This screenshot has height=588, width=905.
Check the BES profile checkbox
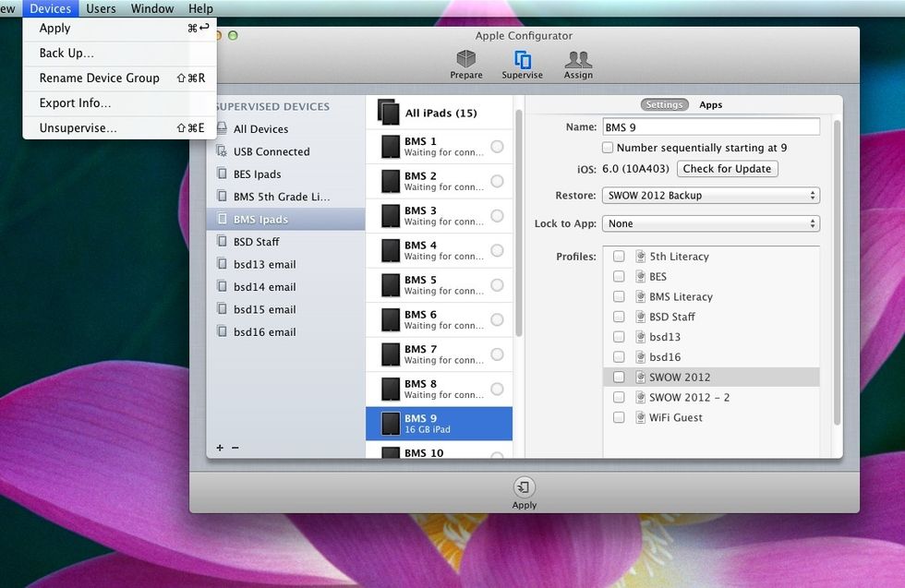(619, 276)
